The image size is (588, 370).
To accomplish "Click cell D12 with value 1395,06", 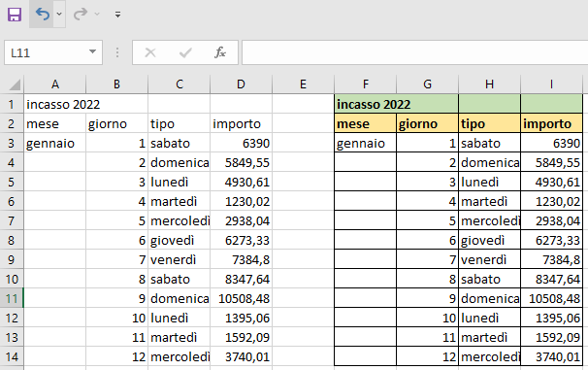I will coord(242,318).
